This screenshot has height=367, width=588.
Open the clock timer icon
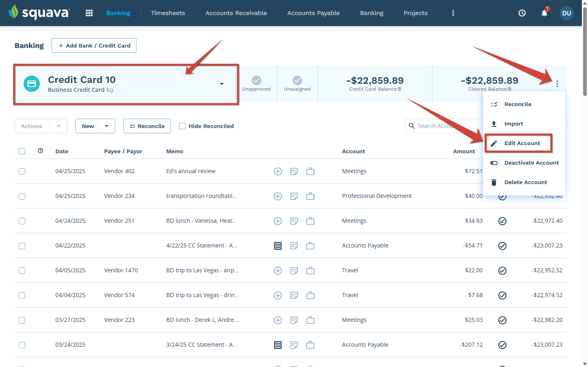click(522, 13)
